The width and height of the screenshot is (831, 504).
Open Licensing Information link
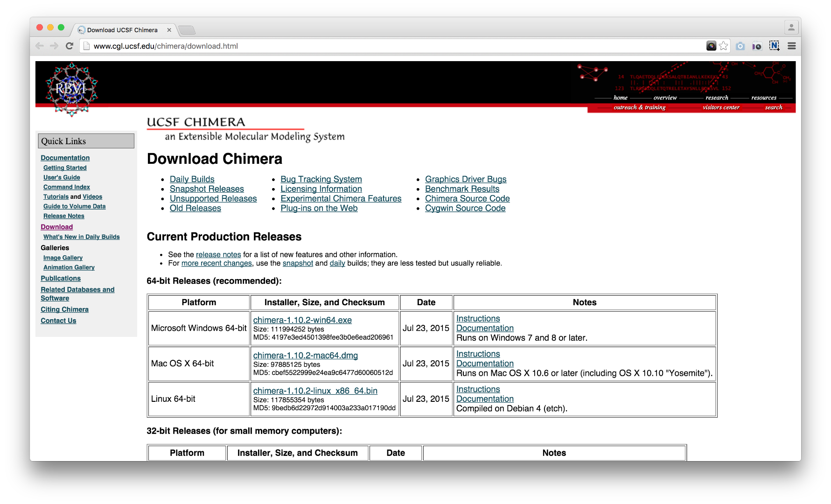click(x=321, y=189)
